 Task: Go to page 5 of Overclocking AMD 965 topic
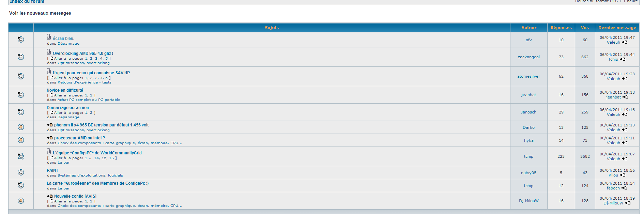click(107, 59)
